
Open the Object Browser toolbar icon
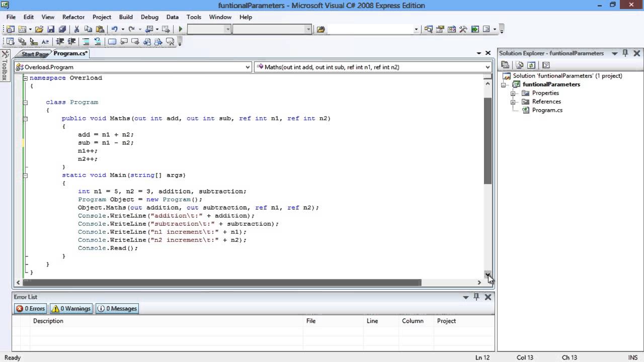451,29
